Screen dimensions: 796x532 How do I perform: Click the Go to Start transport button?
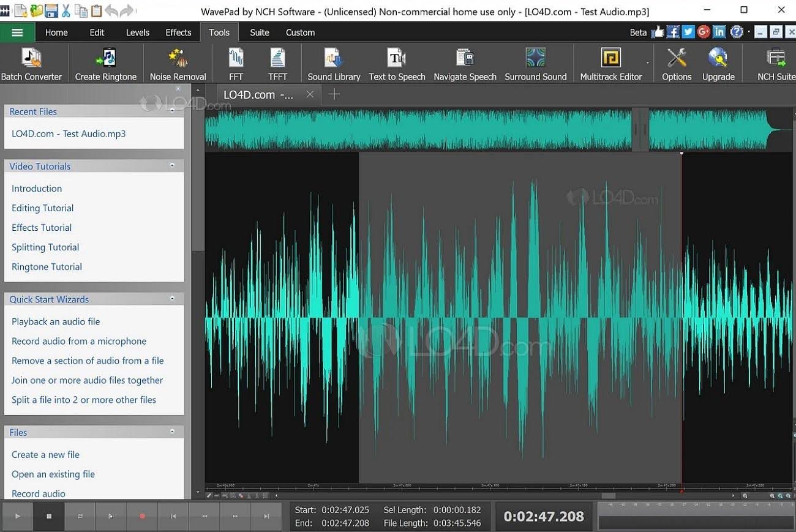173,516
